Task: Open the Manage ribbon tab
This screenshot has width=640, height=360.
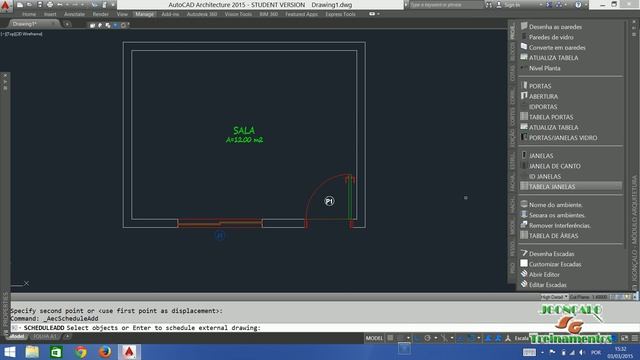Action: tap(144, 14)
